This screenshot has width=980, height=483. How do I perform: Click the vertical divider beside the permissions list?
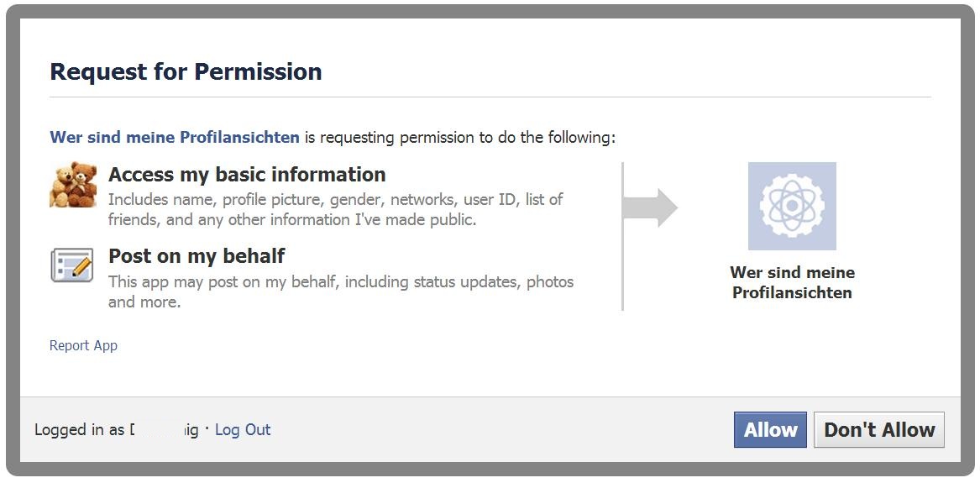pos(622,236)
